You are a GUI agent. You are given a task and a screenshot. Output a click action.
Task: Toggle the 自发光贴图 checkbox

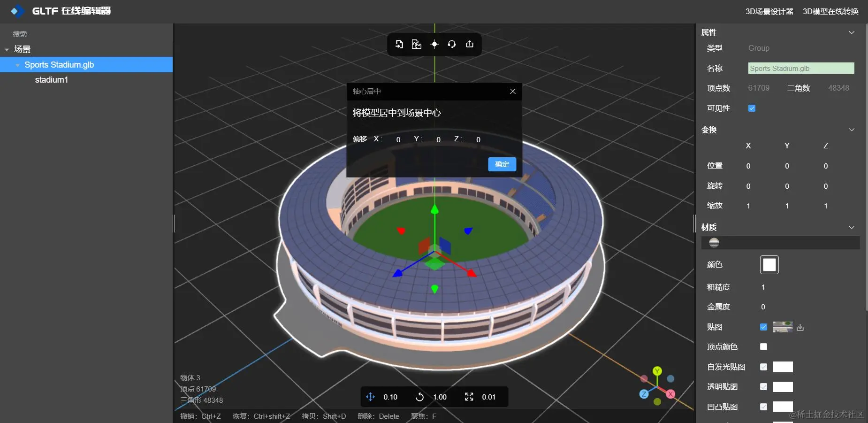pos(763,367)
